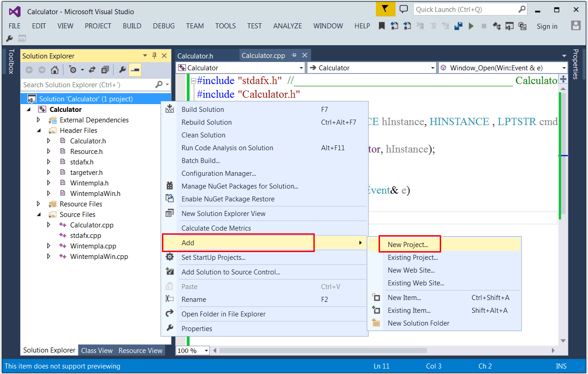The width and height of the screenshot is (588, 374).
Task: Switch to the Calculator.h editor tab
Action: coord(195,56)
